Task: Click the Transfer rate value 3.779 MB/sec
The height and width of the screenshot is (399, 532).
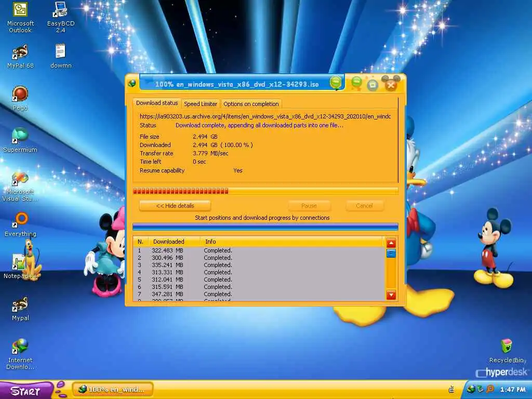Action: point(210,153)
